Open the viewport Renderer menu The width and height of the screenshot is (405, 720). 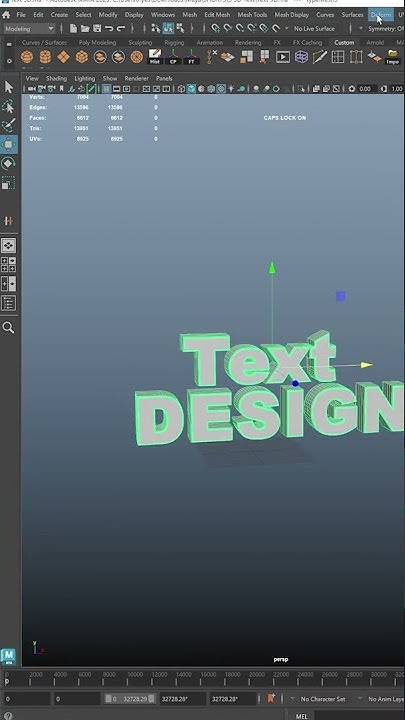click(x=136, y=79)
